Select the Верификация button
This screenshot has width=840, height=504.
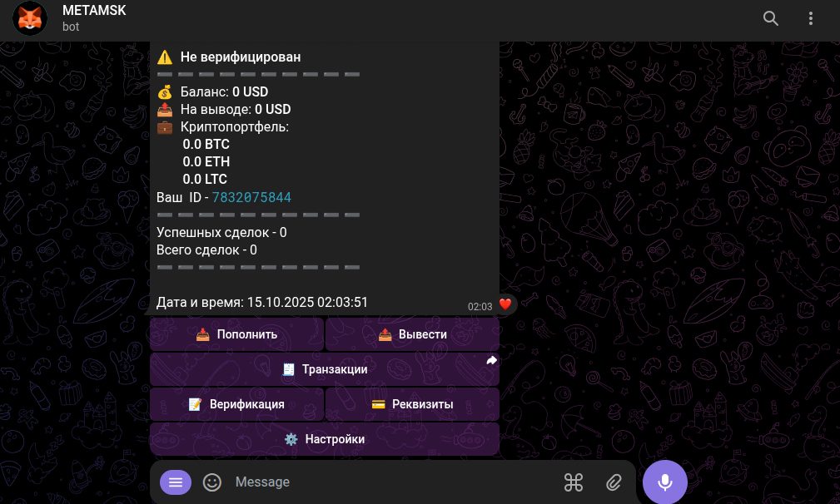(236, 404)
